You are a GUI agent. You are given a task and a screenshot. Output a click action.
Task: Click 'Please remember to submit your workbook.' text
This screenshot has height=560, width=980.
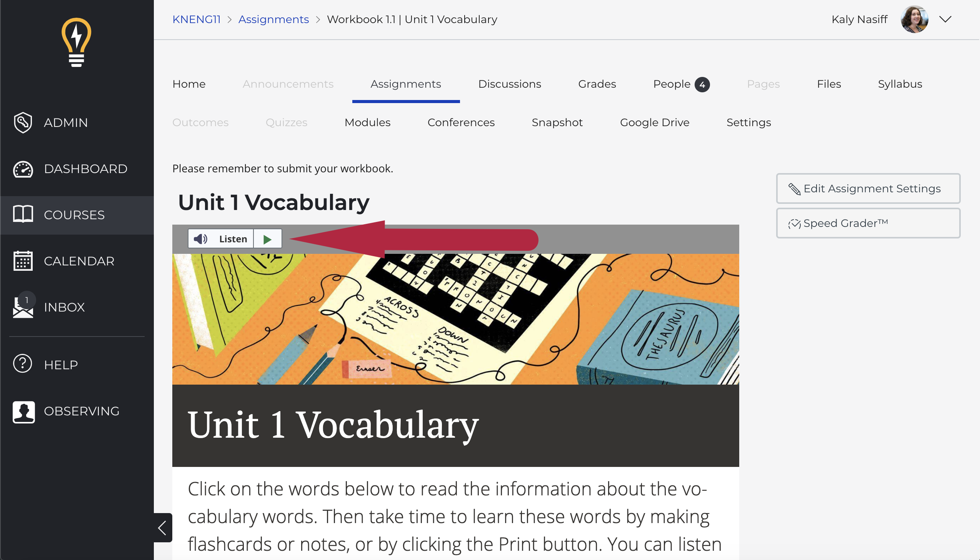tap(283, 168)
